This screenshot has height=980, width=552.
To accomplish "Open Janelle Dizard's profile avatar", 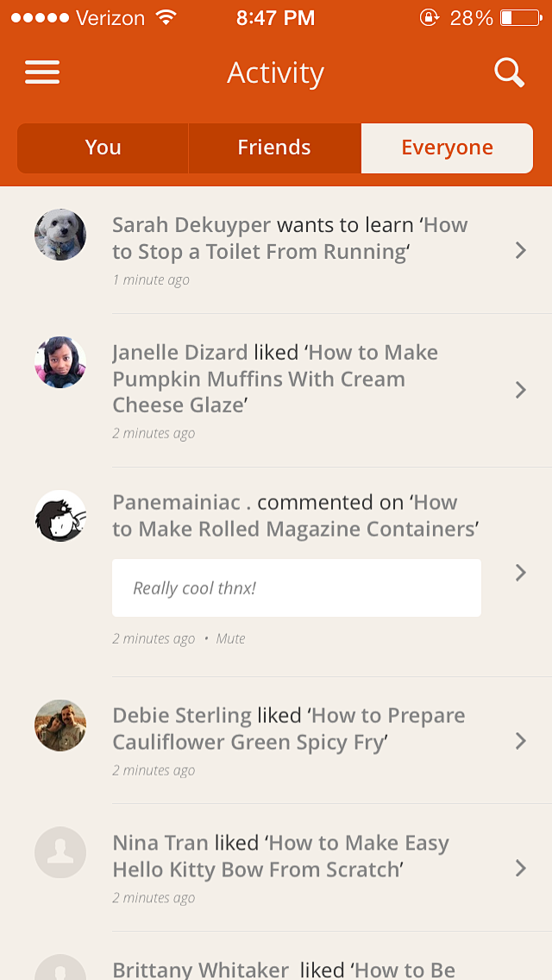I will pos(60,362).
